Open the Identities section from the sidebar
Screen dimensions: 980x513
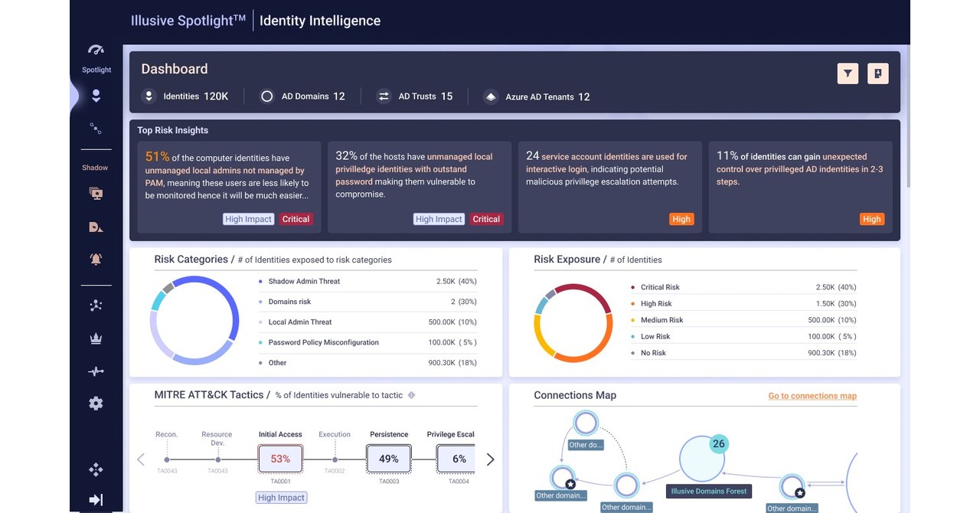[96, 95]
